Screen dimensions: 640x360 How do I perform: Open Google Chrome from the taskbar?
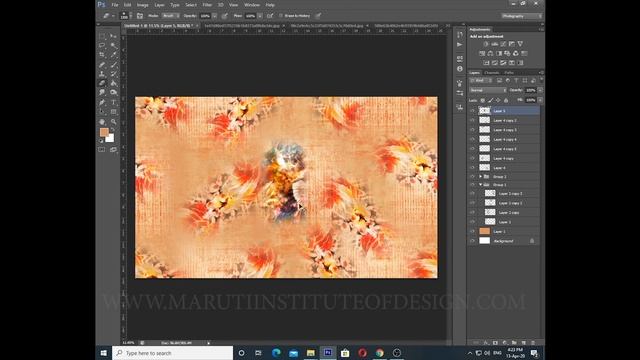[380, 353]
